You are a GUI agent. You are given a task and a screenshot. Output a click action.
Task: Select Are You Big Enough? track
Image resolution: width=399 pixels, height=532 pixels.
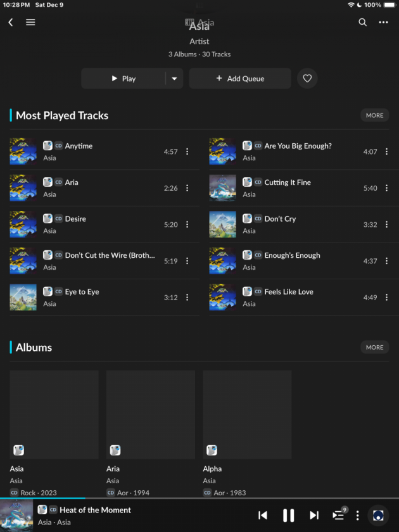click(x=304, y=151)
